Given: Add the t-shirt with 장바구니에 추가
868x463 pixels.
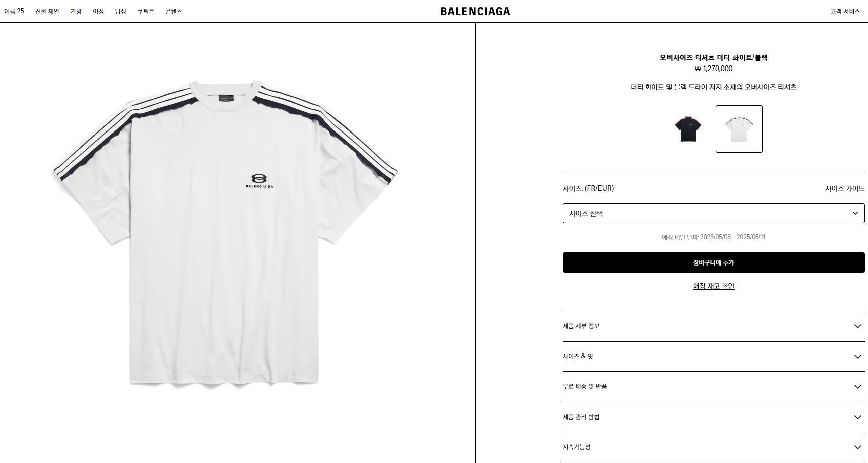Looking at the screenshot, I should pos(713,262).
